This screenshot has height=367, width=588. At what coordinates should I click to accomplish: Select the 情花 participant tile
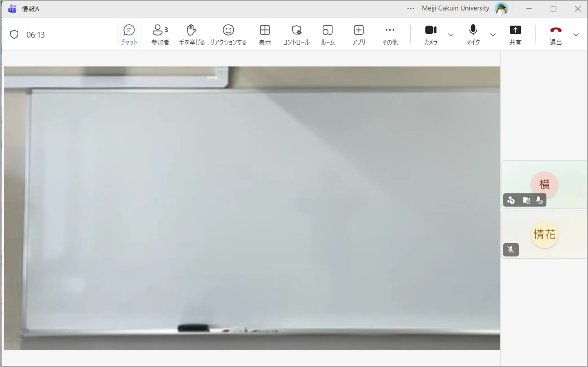(544, 235)
